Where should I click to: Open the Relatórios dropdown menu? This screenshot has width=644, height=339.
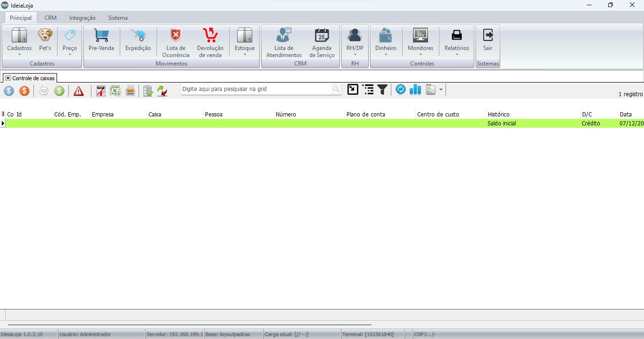pyautogui.click(x=456, y=42)
